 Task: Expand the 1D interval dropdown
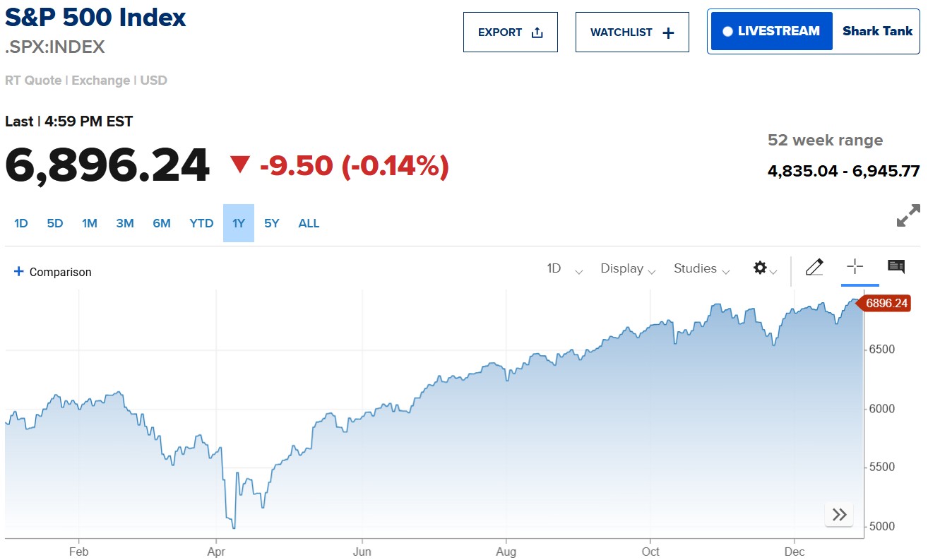coord(564,269)
